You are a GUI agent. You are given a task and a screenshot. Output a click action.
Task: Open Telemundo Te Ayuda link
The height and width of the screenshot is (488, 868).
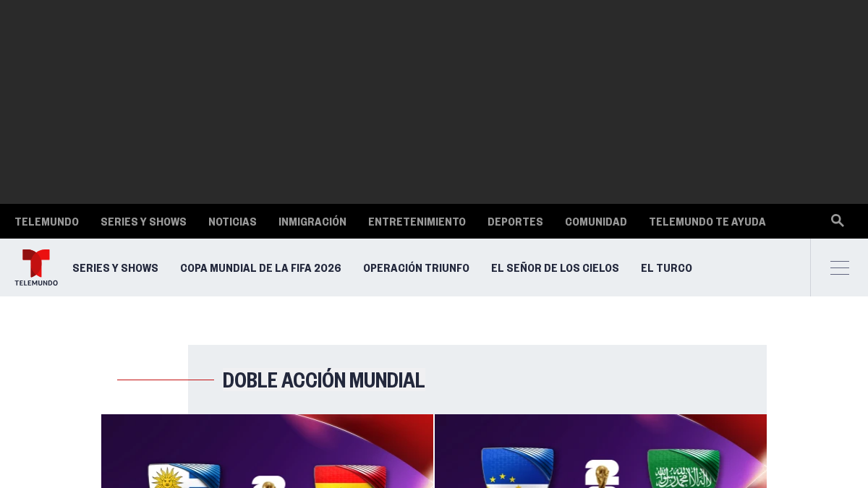[x=707, y=222]
